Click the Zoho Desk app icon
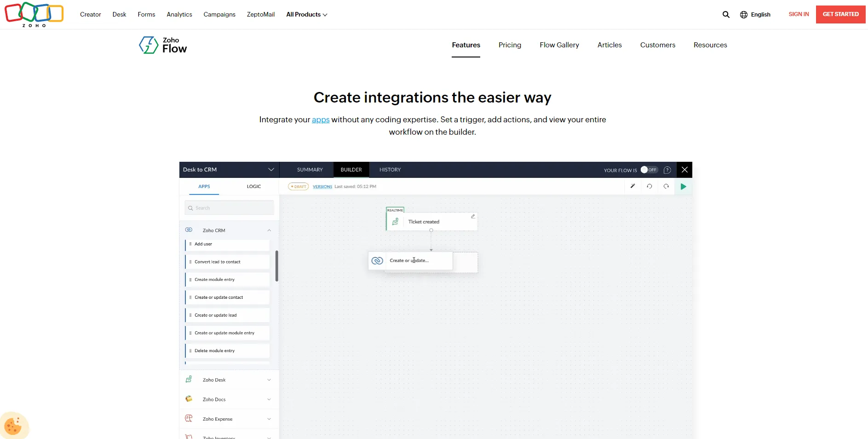The image size is (868, 439). point(189,379)
